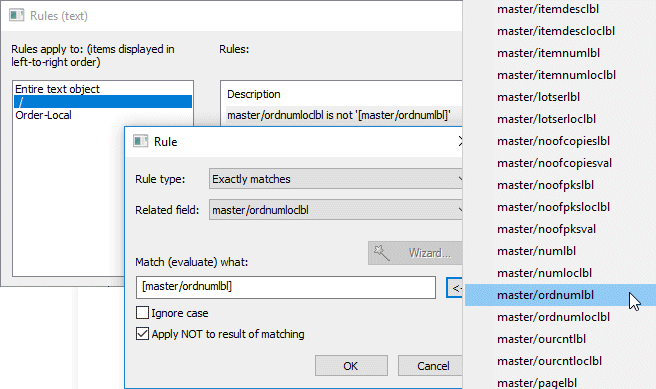Open the Related field dropdown
The width and height of the screenshot is (656, 389).
pyautogui.click(x=336, y=210)
